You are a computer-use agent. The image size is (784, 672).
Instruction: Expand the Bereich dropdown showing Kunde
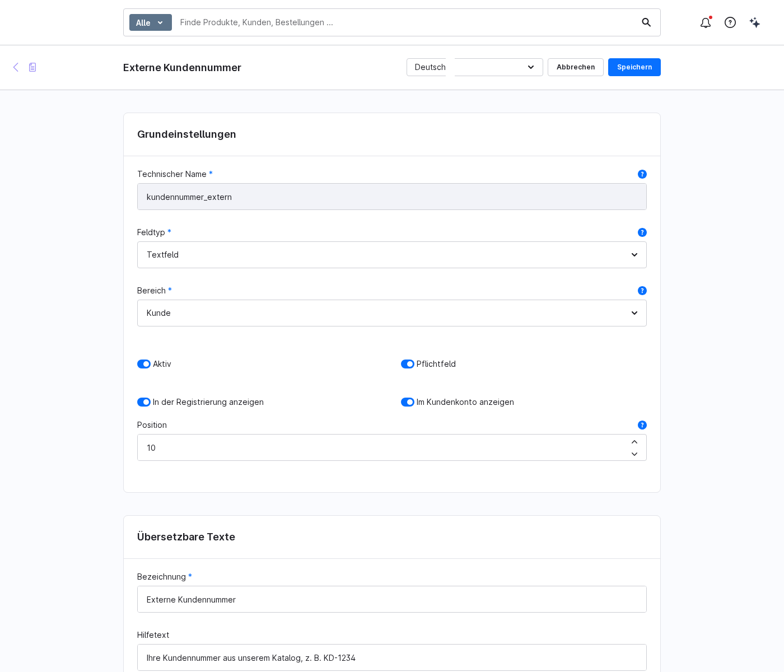(392, 313)
